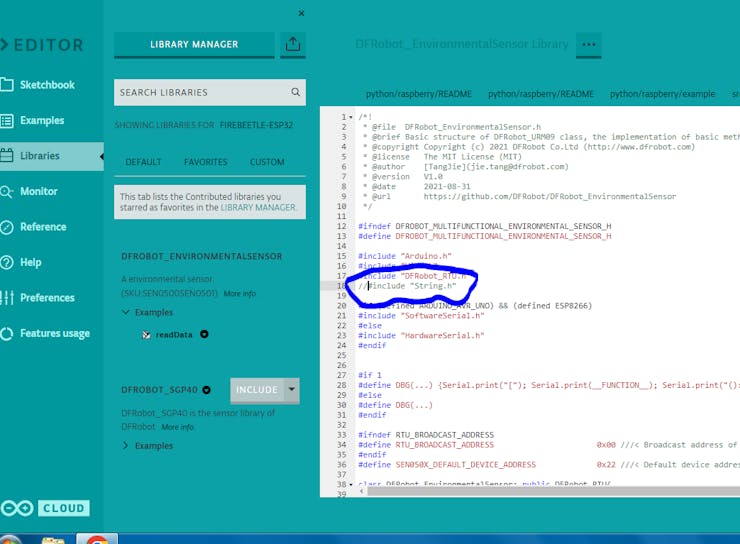Switch to the Favorites libraries tab
740x544 pixels.
[x=205, y=162]
